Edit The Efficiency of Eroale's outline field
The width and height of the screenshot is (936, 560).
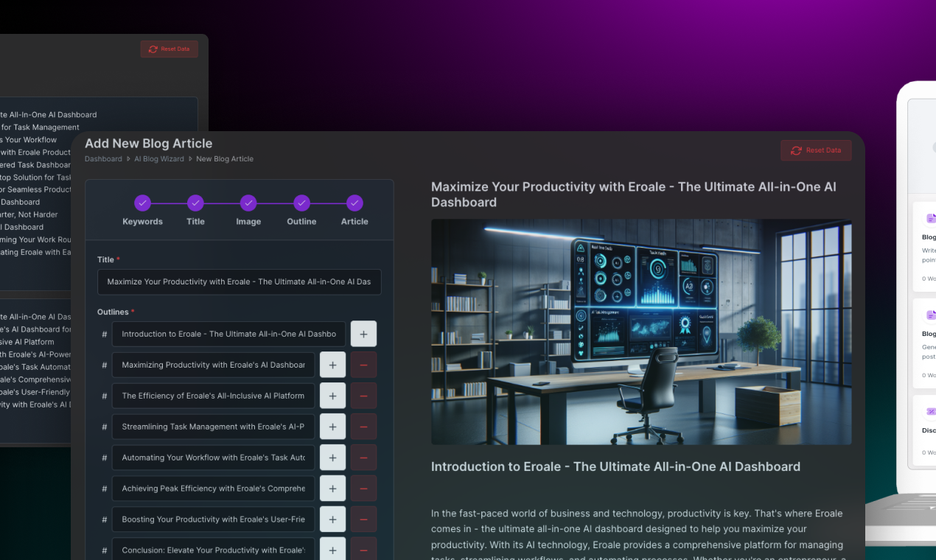[x=213, y=396]
